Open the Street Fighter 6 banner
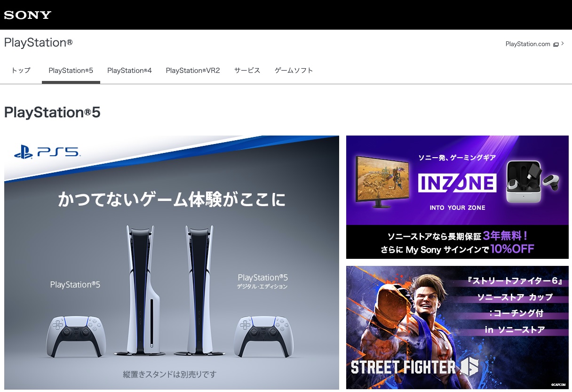Screen dimensions: 572x392 pyautogui.click(x=457, y=328)
